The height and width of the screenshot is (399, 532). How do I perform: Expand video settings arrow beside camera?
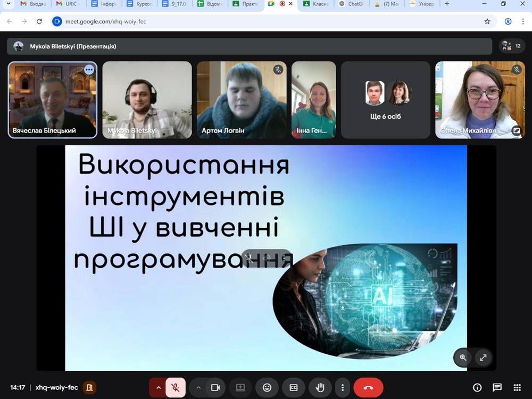[x=198, y=388]
